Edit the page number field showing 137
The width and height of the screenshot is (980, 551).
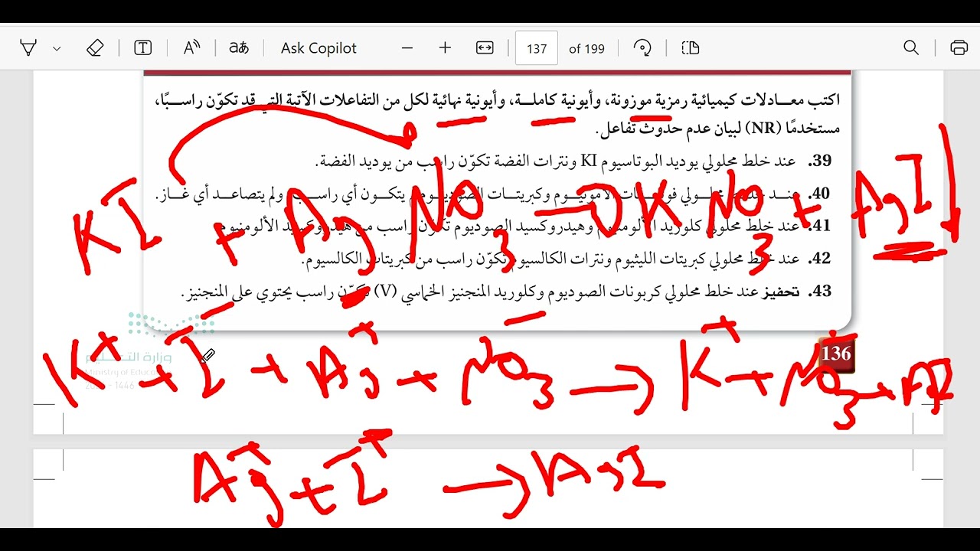(537, 48)
